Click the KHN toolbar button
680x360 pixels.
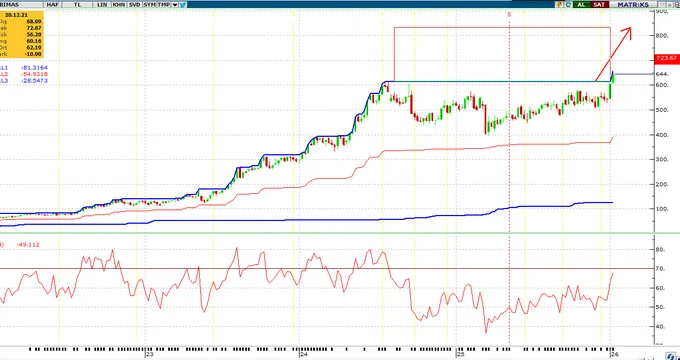118,4
